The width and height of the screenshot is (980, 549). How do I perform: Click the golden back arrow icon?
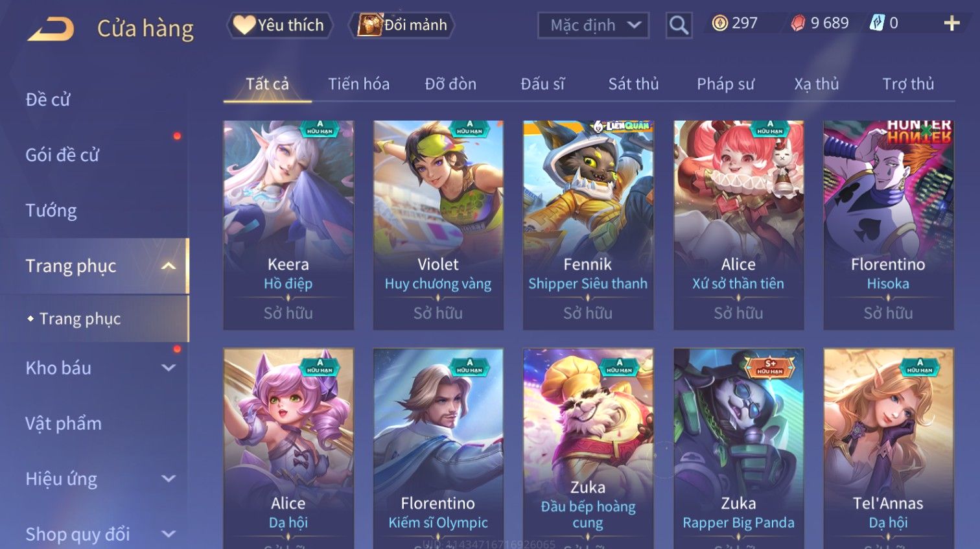[x=51, y=29]
